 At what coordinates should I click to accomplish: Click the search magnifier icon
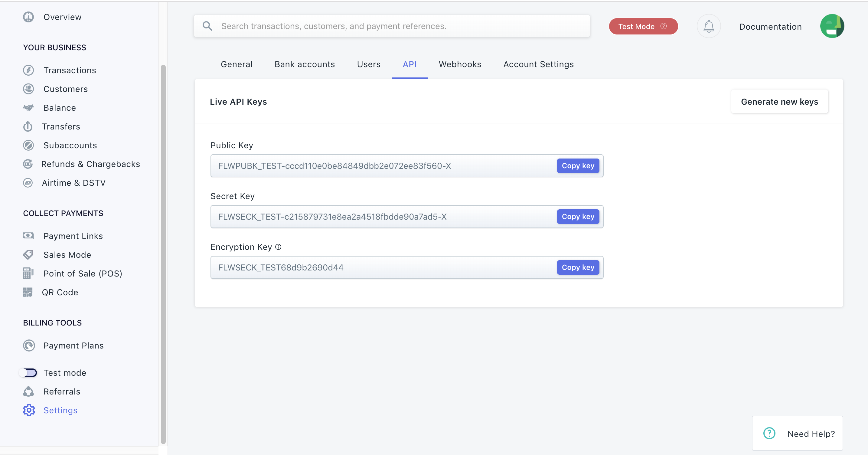click(x=207, y=26)
